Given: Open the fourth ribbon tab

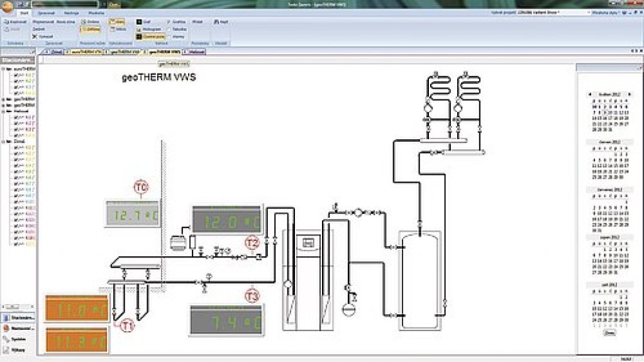Looking at the screenshot, I should (97, 13).
